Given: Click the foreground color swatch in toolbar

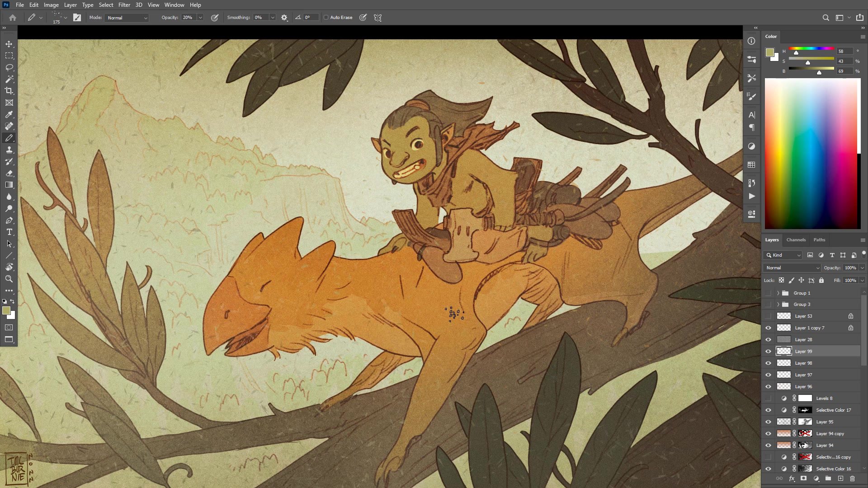Looking at the screenshot, I should (x=6, y=310).
